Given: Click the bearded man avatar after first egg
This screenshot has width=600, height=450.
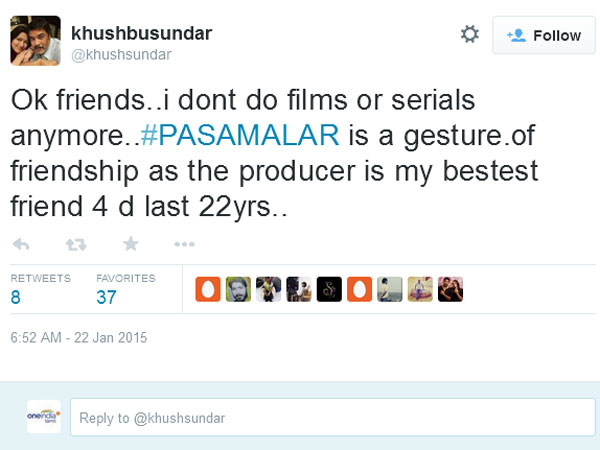Looking at the screenshot, I should tap(238, 288).
